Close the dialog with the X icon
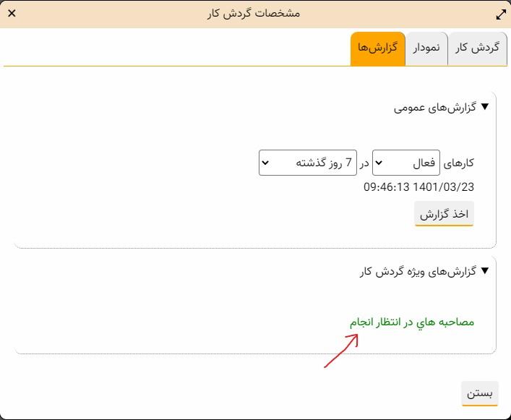Viewport: 511px width, 420px height. tap(12, 13)
